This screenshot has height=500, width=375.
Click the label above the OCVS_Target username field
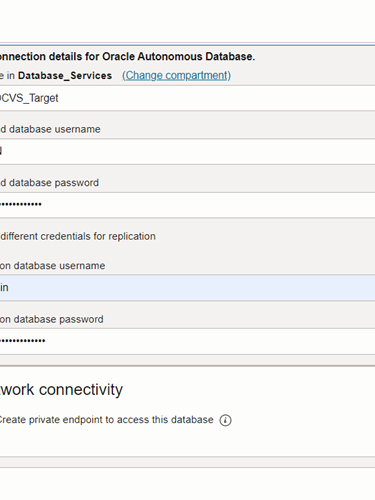tap(50, 129)
